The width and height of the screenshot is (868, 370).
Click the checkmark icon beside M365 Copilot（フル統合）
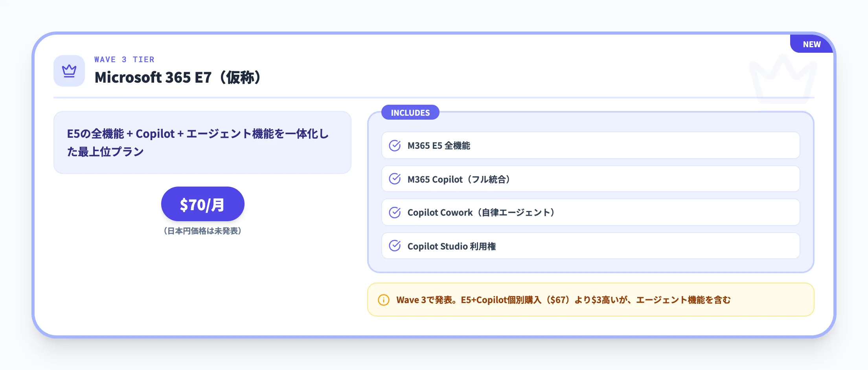coord(395,179)
